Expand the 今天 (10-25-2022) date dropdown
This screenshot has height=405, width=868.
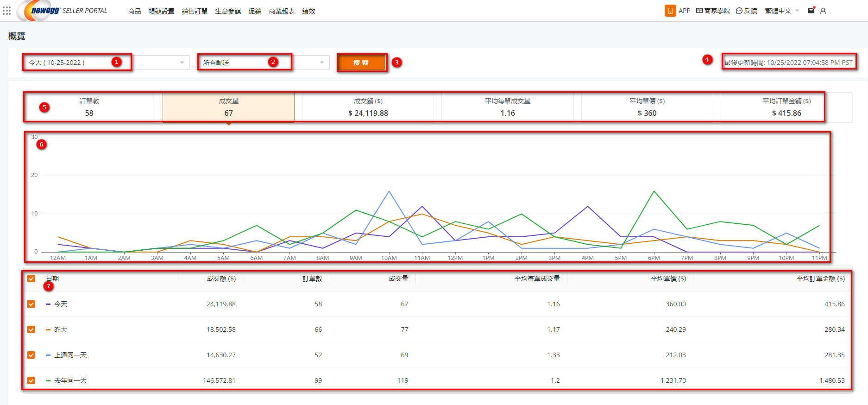107,63
